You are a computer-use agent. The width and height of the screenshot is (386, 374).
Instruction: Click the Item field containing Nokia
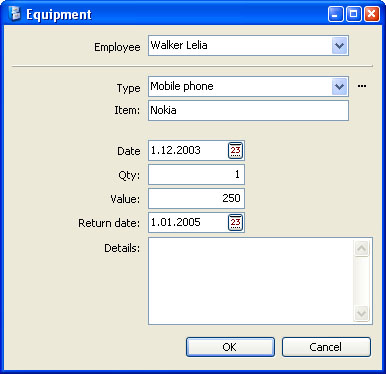tap(248, 111)
